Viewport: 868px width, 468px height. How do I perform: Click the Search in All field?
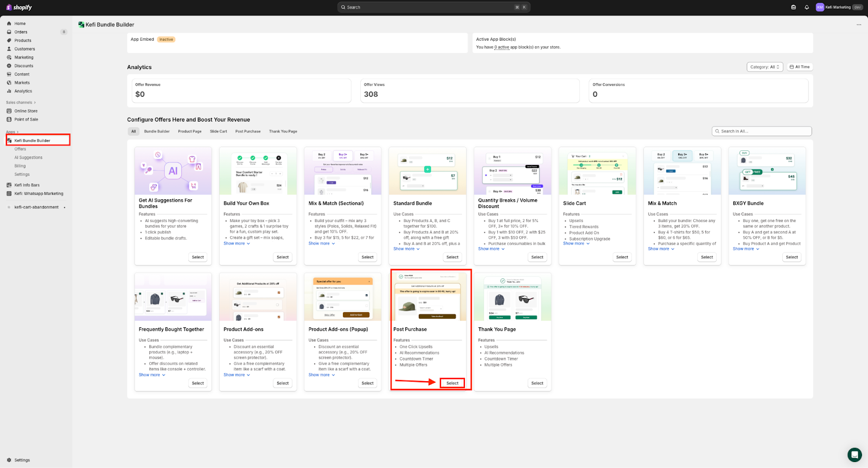coord(762,131)
